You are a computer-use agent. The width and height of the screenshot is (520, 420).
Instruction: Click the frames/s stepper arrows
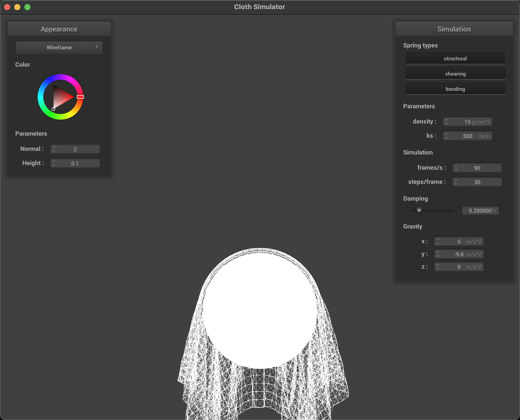click(x=456, y=168)
